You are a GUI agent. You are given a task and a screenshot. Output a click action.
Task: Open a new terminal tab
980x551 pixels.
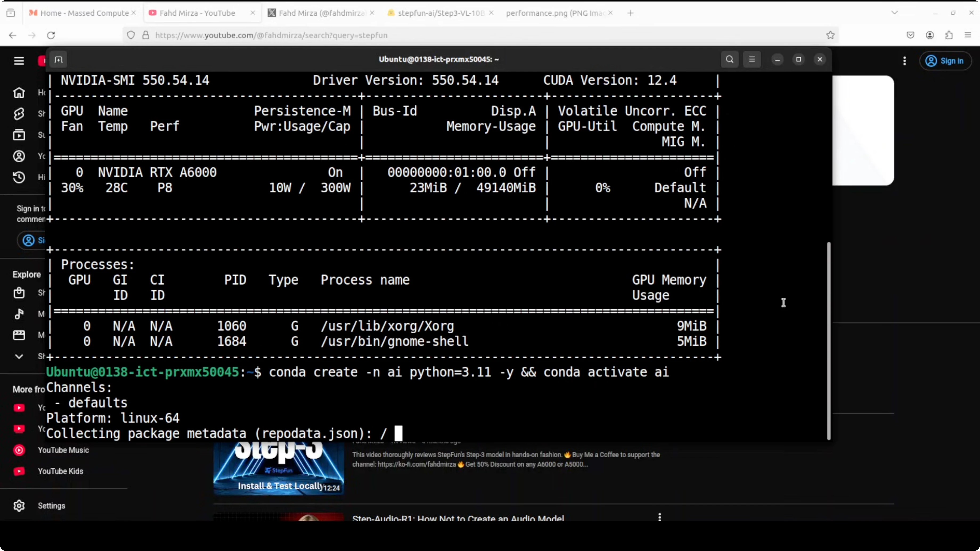coord(58,59)
